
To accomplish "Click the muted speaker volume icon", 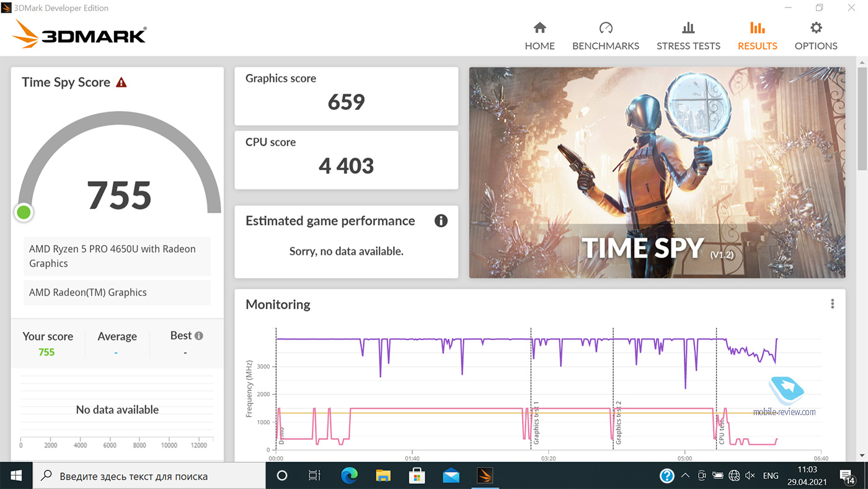I will (x=750, y=476).
